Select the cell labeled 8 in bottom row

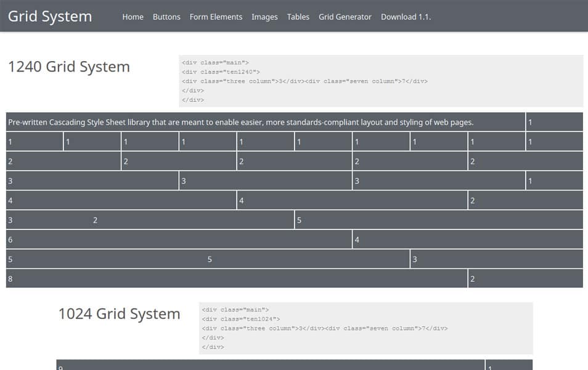click(236, 279)
